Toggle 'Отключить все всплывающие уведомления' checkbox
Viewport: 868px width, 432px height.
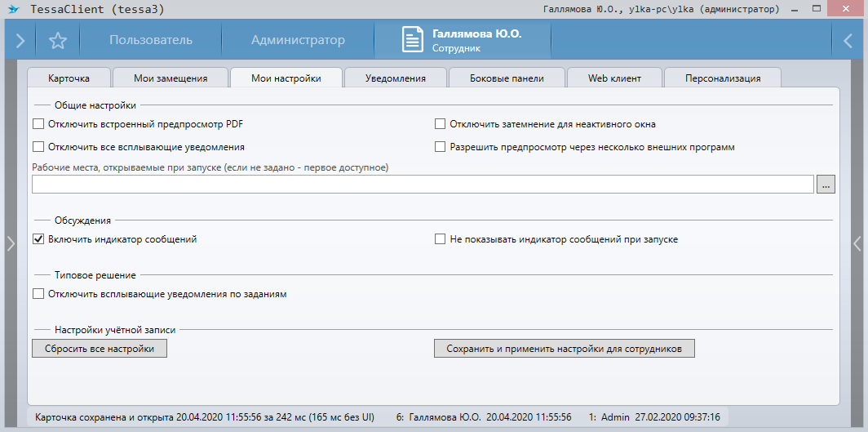coord(38,147)
